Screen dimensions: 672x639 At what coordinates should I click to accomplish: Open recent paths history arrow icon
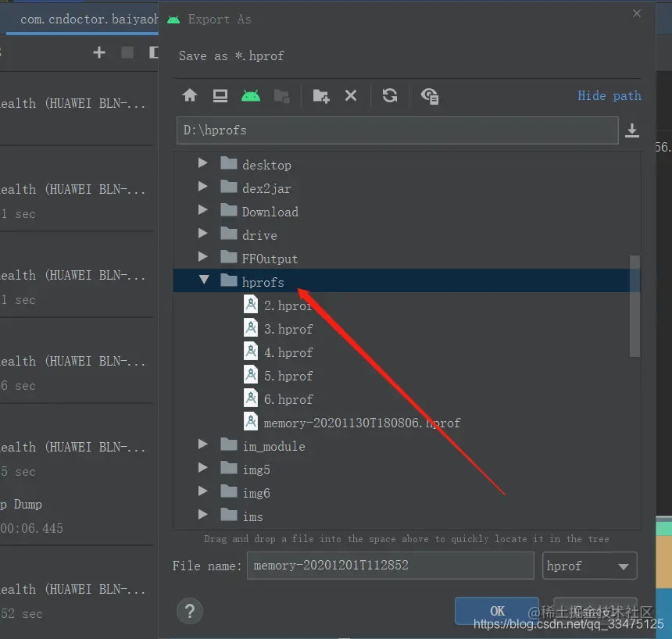tap(632, 130)
